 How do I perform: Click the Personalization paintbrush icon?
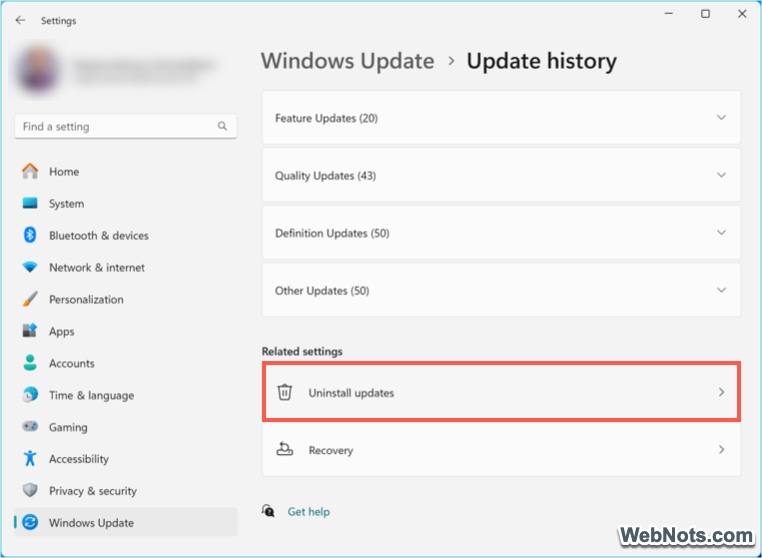pos(30,299)
